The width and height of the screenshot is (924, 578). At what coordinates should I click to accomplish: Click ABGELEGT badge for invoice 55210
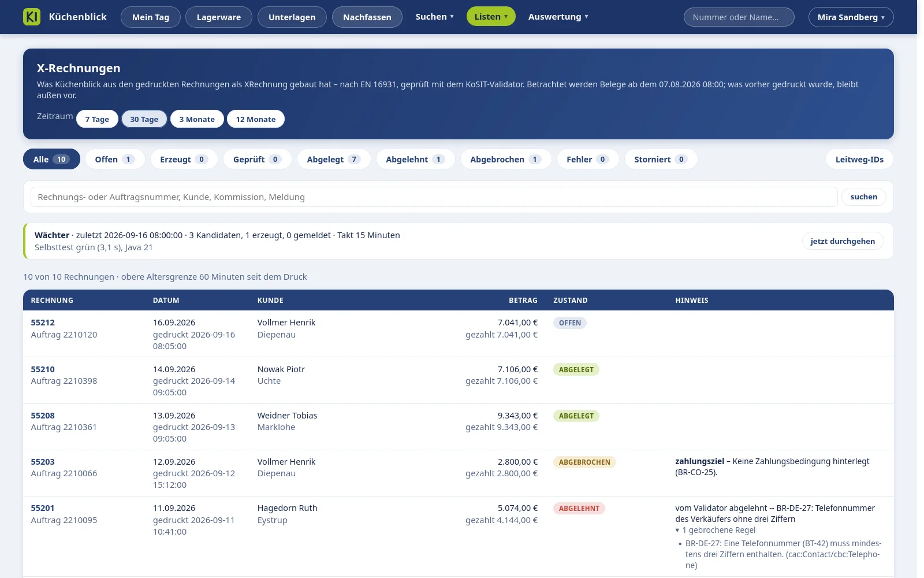click(576, 370)
